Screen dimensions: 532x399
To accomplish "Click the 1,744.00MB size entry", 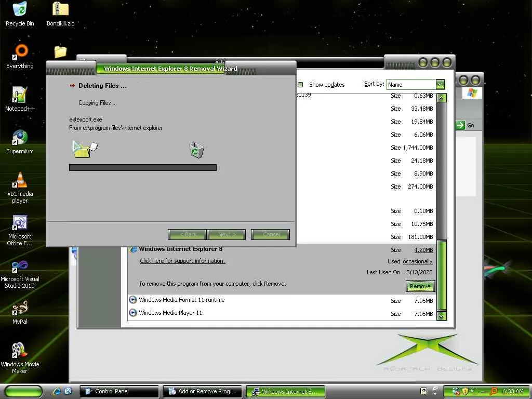I will point(418,148).
